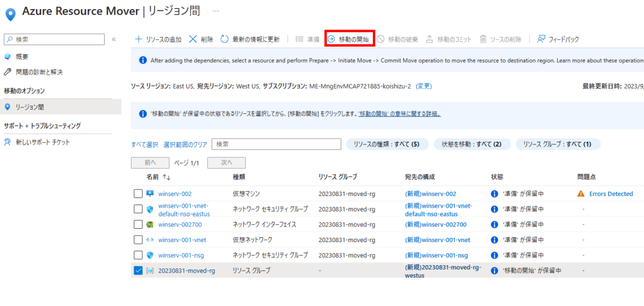The width and height of the screenshot is (644, 306).
Task: Open winserv-002 resource link in name column
Action: coord(175,194)
